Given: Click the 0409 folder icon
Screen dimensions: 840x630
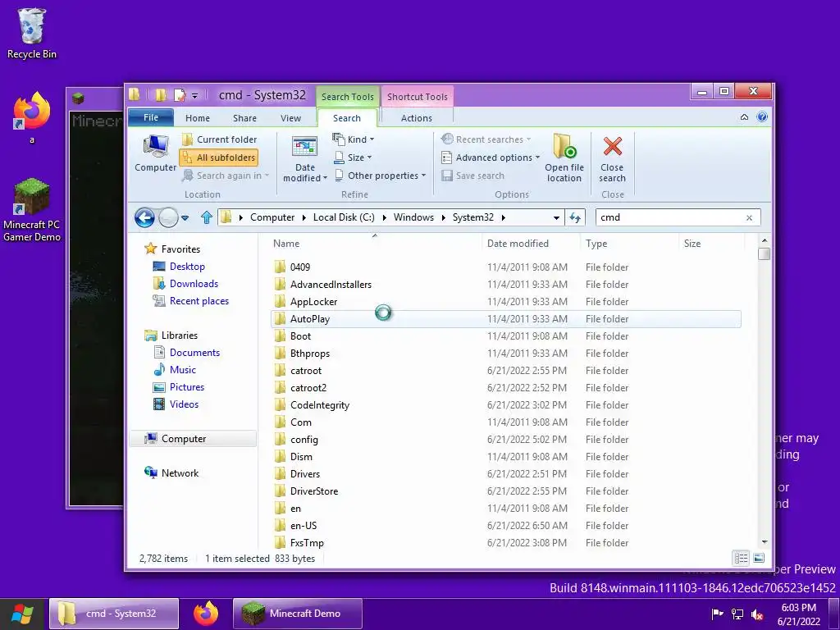Looking at the screenshot, I should [x=280, y=267].
